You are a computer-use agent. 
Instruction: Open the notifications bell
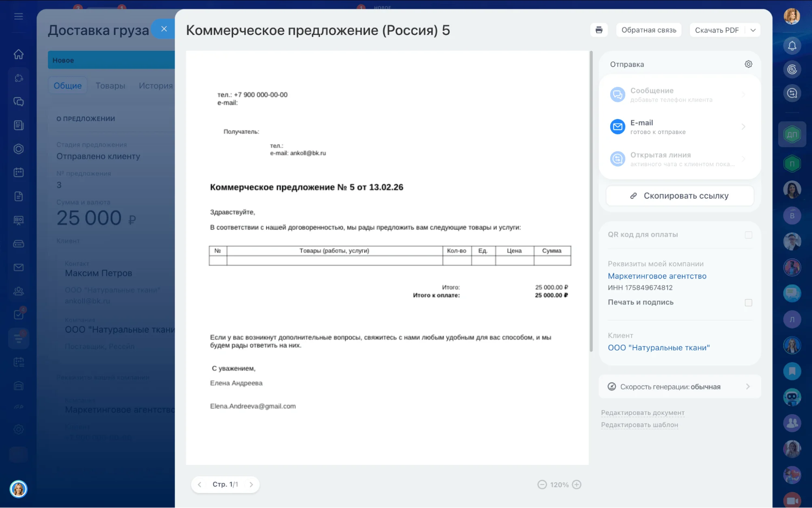[x=792, y=46]
